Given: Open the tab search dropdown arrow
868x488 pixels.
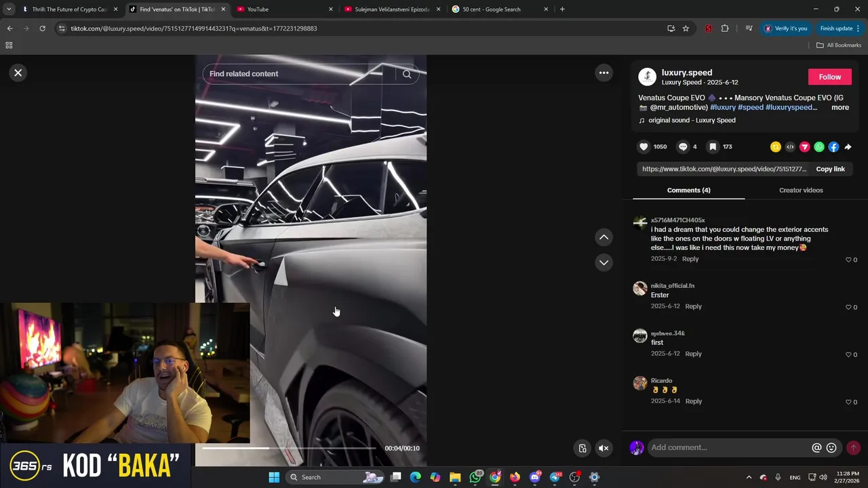Looking at the screenshot, I should coord(9,9).
